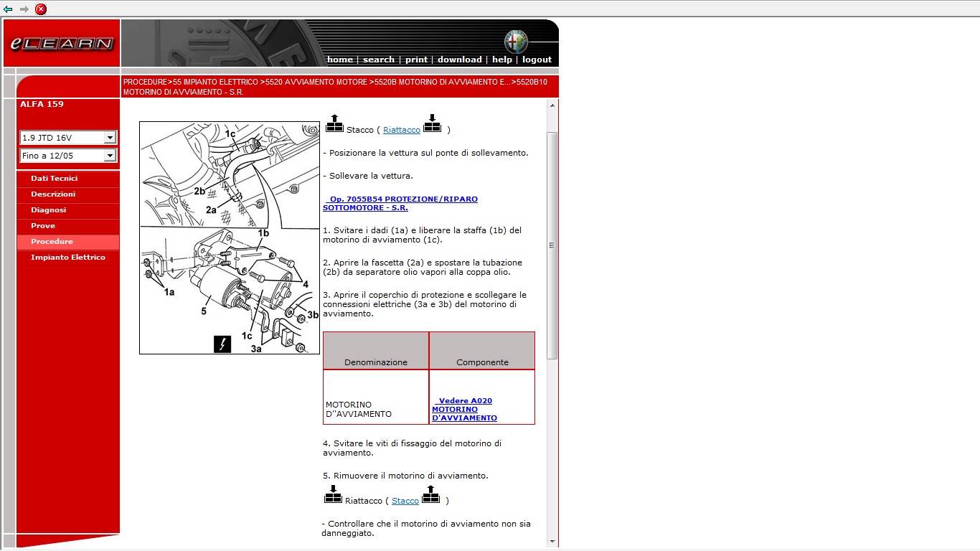Click the back arrow icon

tap(8, 9)
